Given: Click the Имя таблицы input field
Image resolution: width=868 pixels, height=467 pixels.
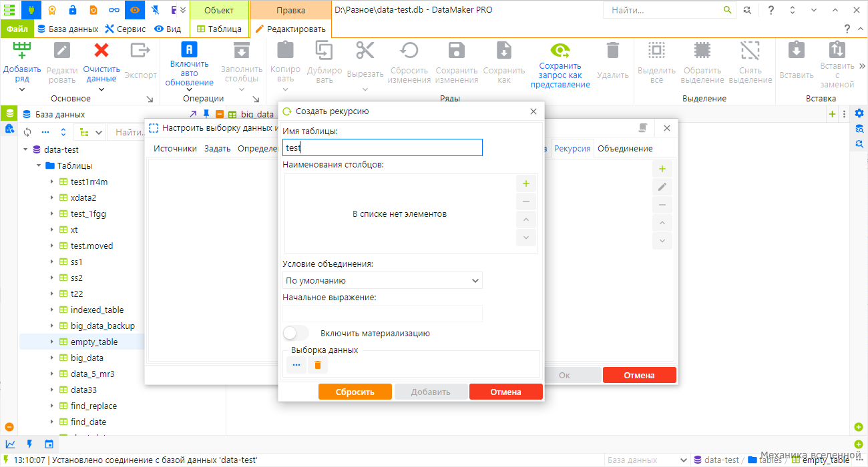Looking at the screenshot, I should [x=383, y=147].
